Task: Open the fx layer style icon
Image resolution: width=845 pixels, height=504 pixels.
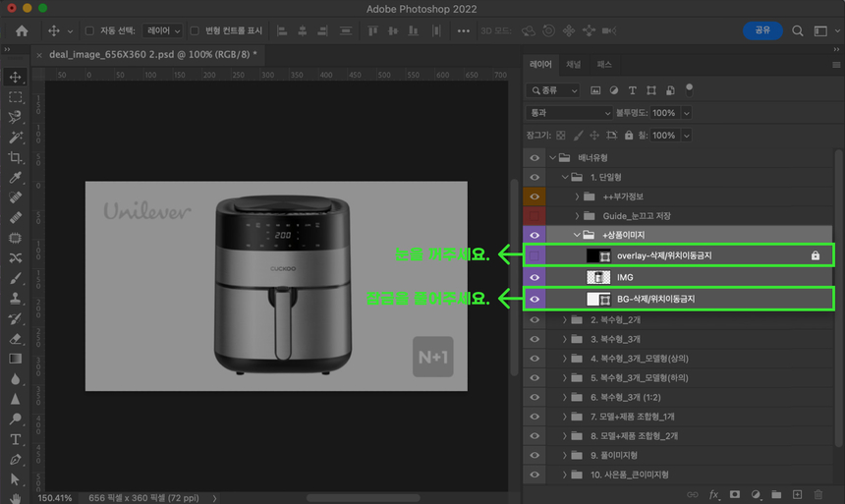Action: point(714,494)
